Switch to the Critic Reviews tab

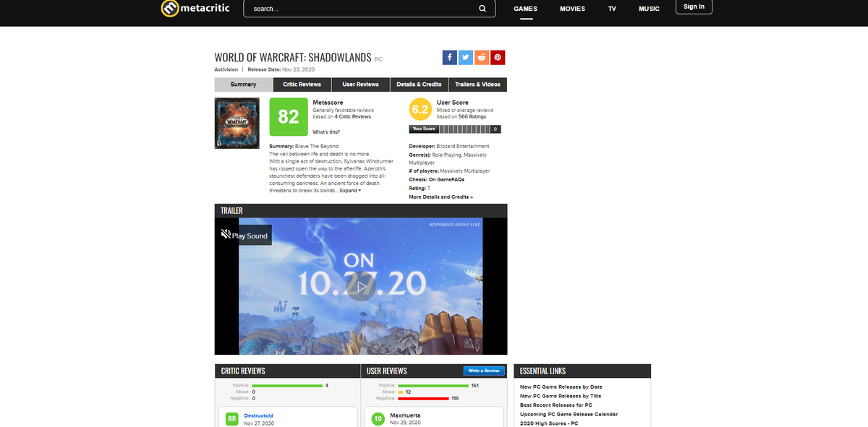pyautogui.click(x=302, y=85)
